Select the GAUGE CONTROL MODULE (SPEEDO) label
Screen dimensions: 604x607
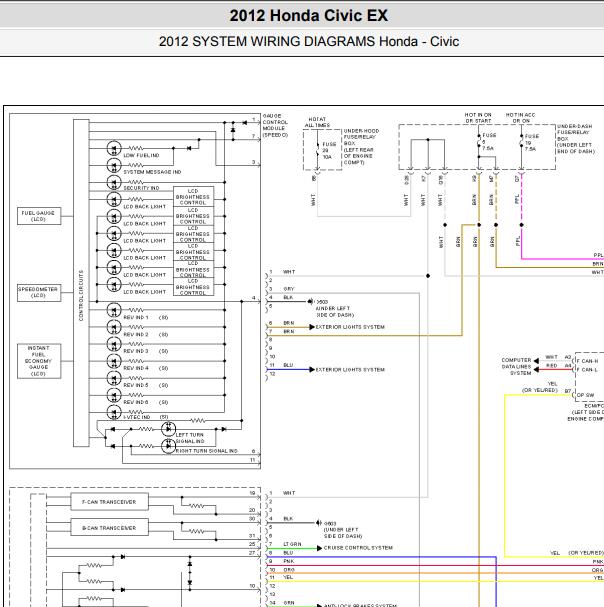[x=275, y=125]
